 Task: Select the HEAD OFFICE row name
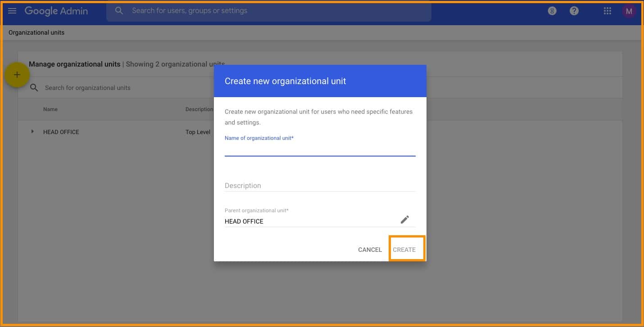tap(61, 132)
